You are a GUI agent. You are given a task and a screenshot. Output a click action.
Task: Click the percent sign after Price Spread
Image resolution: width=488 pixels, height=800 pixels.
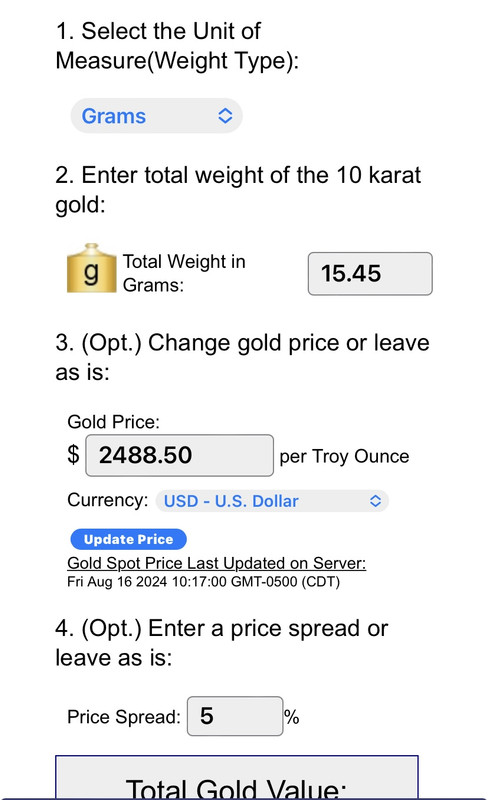tap(291, 717)
